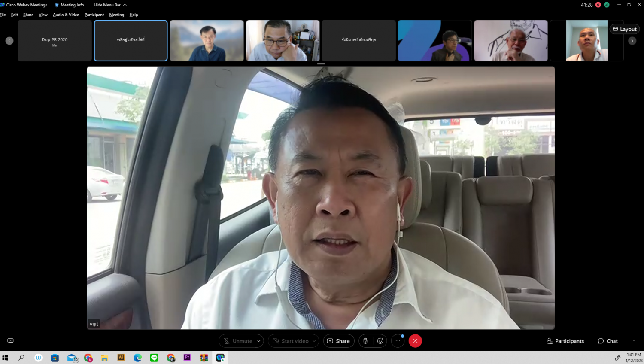
Task: Open Windows Ink pen tray icon
Action: point(618,358)
